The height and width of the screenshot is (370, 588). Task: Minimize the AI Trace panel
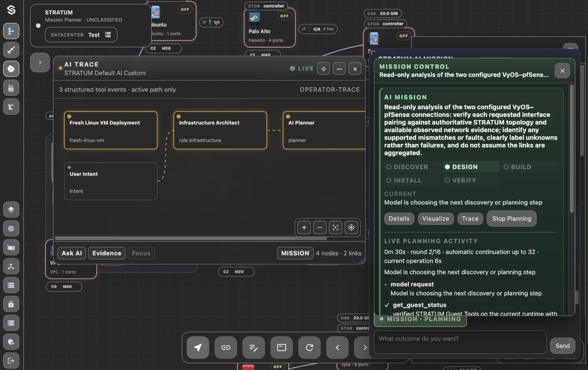tap(339, 69)
